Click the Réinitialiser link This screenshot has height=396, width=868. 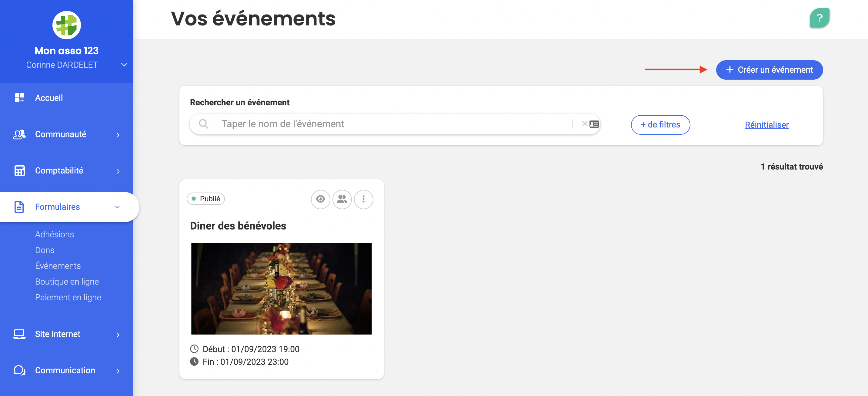click(766, 125)
